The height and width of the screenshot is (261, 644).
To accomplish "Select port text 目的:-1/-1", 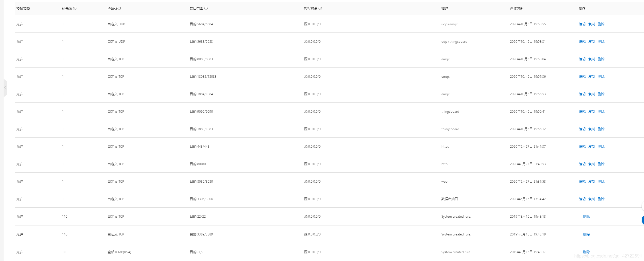I will coord(197,252).
